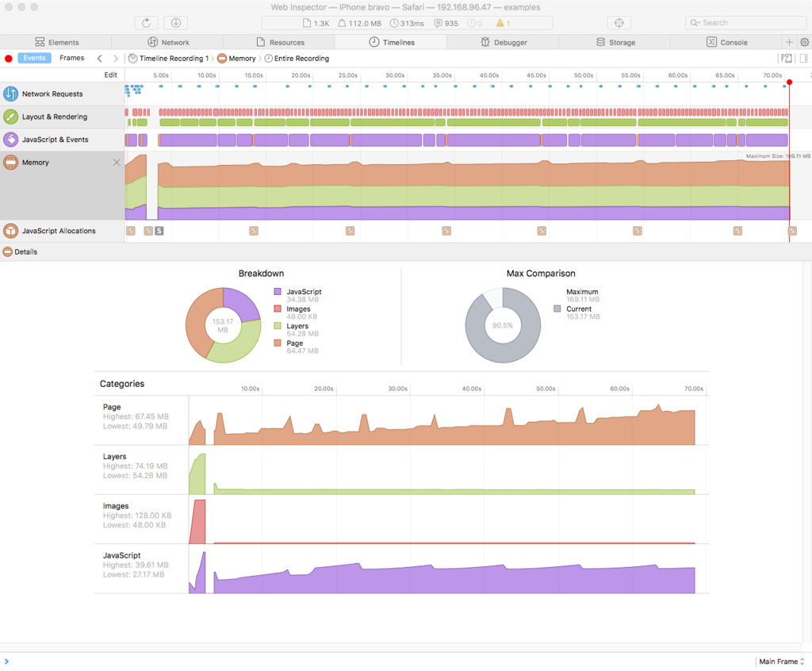Image resolution: width=812 pixels, height=671 pixels.
Task: Switch timeline view to Events
Action: pos(34,58)
